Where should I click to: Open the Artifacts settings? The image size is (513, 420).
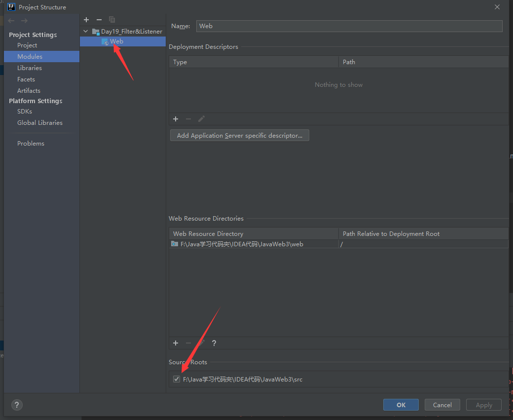29,91
